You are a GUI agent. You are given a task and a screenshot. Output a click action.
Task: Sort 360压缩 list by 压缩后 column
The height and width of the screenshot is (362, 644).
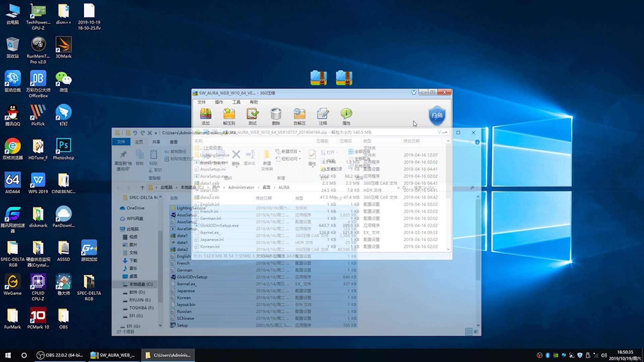point(346,141)
